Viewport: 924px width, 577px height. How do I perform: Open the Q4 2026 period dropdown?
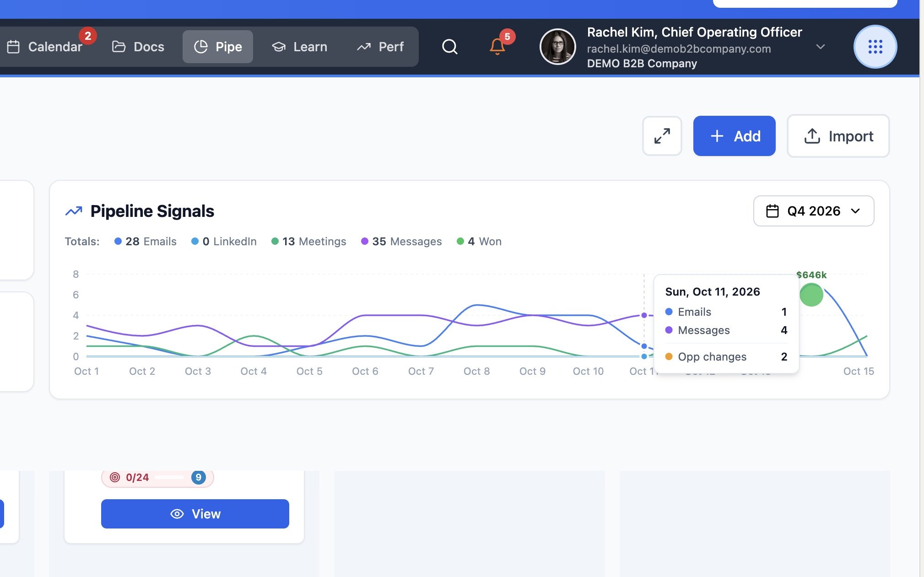point(813,211)
